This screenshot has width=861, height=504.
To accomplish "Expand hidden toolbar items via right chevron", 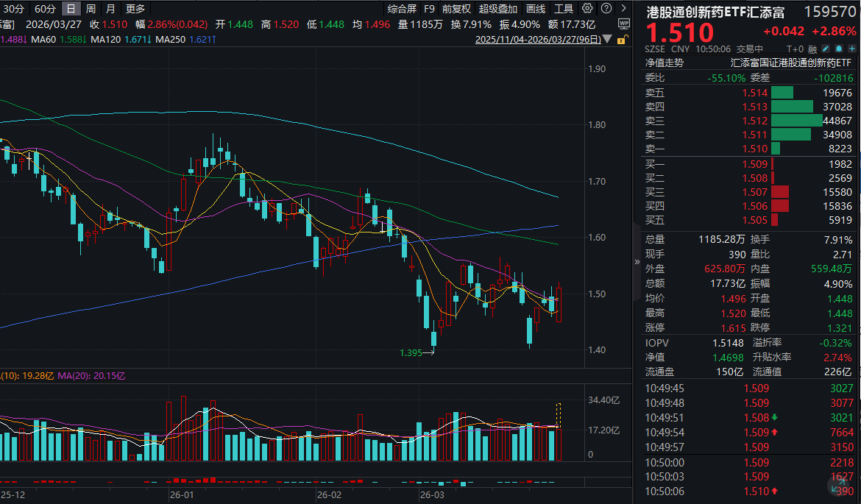I will [x=623, y=9].
